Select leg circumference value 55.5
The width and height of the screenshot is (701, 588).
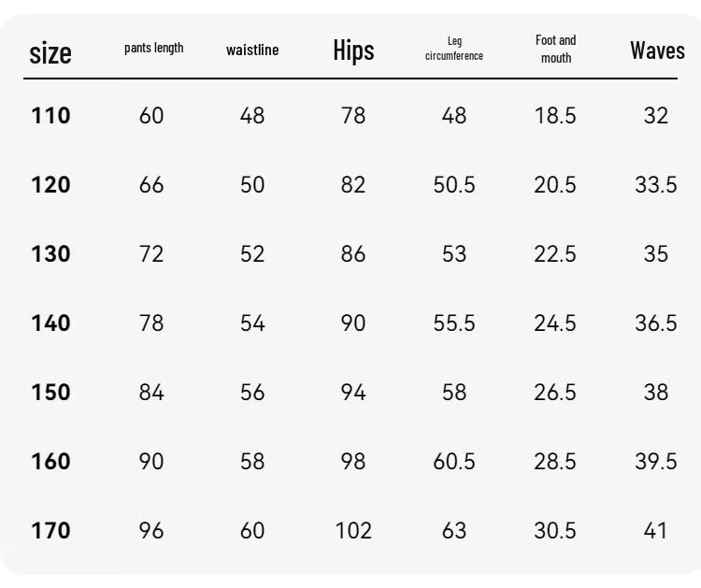coord(453,323)
